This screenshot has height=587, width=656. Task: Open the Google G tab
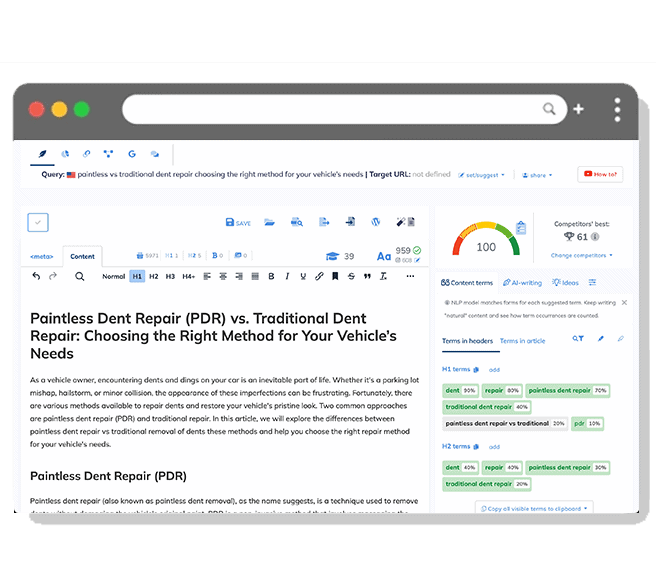tap(132, 154)
